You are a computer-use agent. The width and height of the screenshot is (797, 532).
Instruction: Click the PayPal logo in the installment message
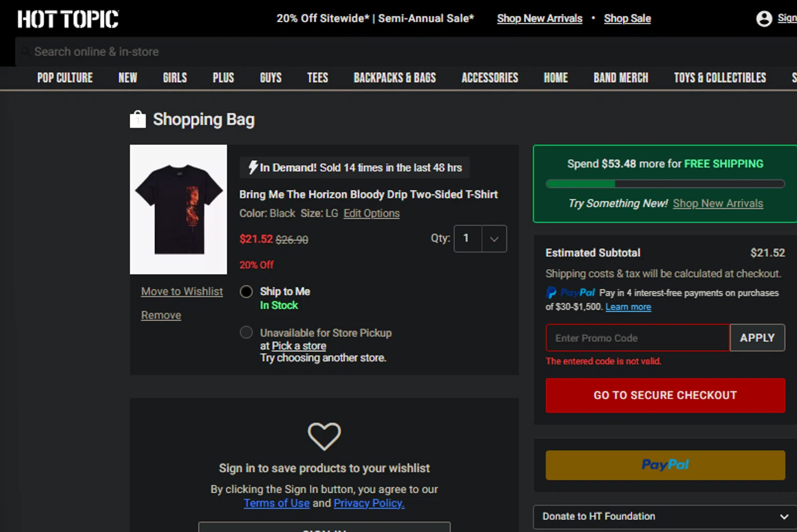570,293
